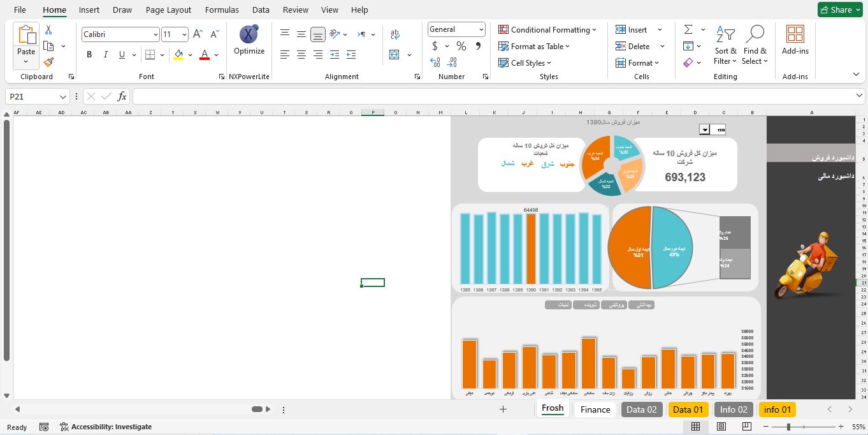Open the Formulas ribbon tab
Viewport: 868px width, 435px height.
tap(222, 10)
